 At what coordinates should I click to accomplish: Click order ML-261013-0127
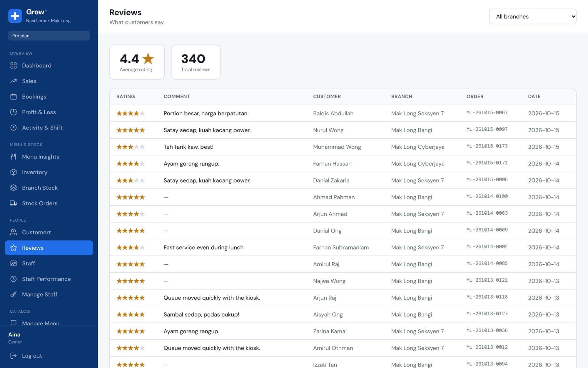click(487, 314)
